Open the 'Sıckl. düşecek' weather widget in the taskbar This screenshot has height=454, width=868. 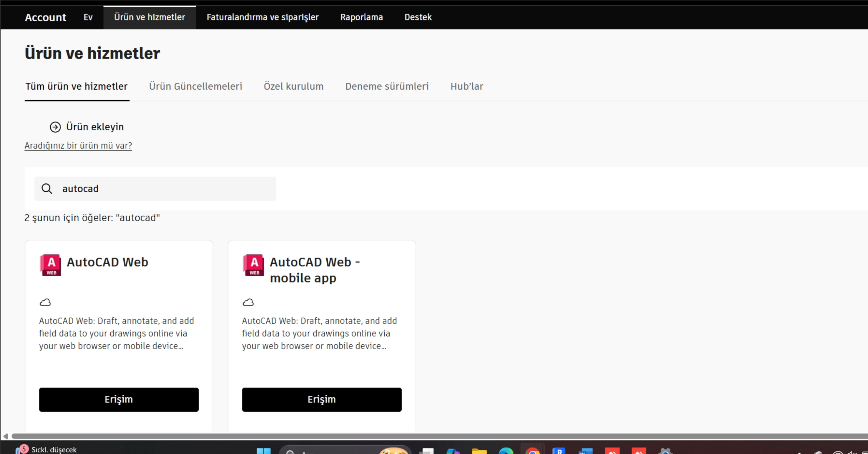46,450
